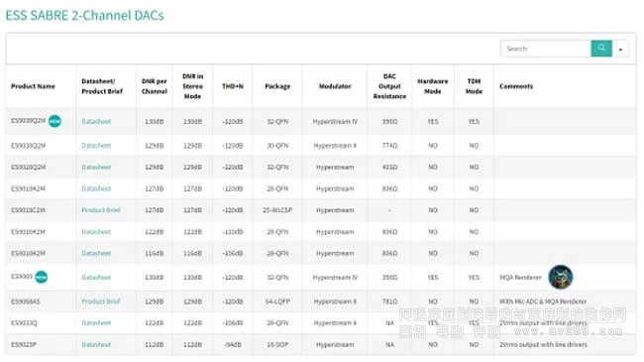The height and width of the screenshot is (362, 644).
Task: Open the Product Brief link for ES9018C2M
Action: coord(101,210)
